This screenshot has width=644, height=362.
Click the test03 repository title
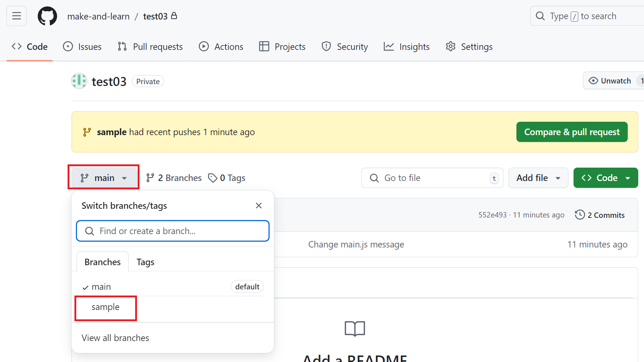pos(109,82)
